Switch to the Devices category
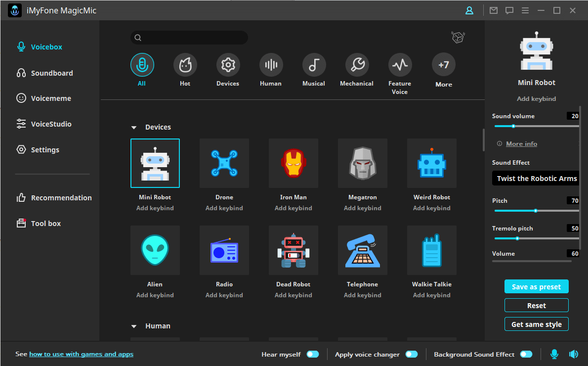The width and height of the screenshot is (588, 366). pos(228,70)
